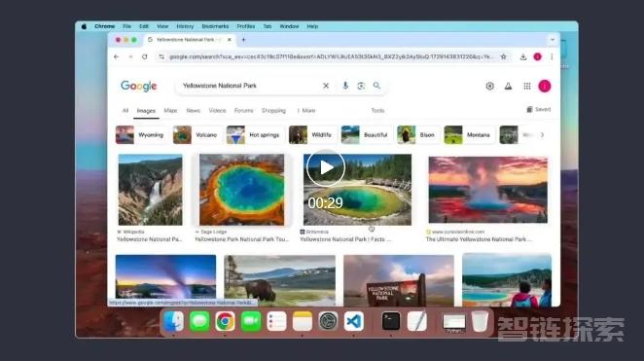Open the Saved collections button
The width and height of the screenshot is (644, 361).
pos(538,109)
